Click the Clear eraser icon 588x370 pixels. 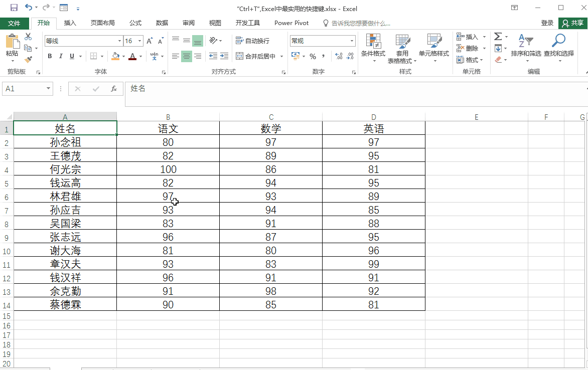(498, 60)
